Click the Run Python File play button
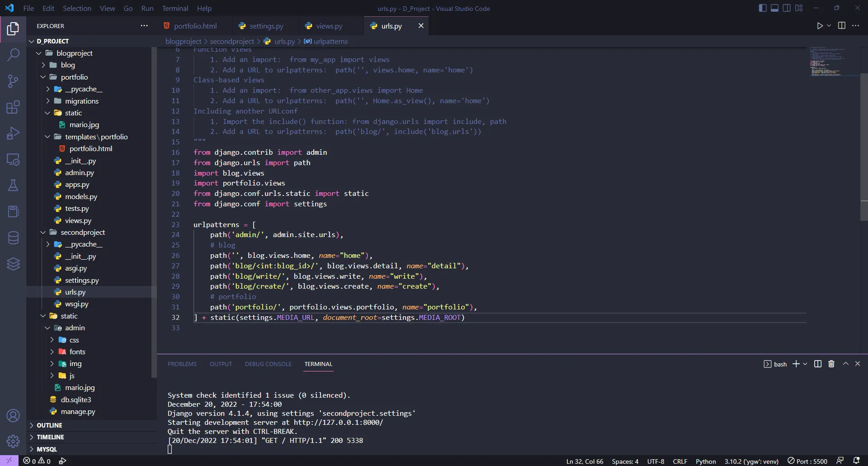Viewport: 868px width, 466px height. [x=820, y=26]
